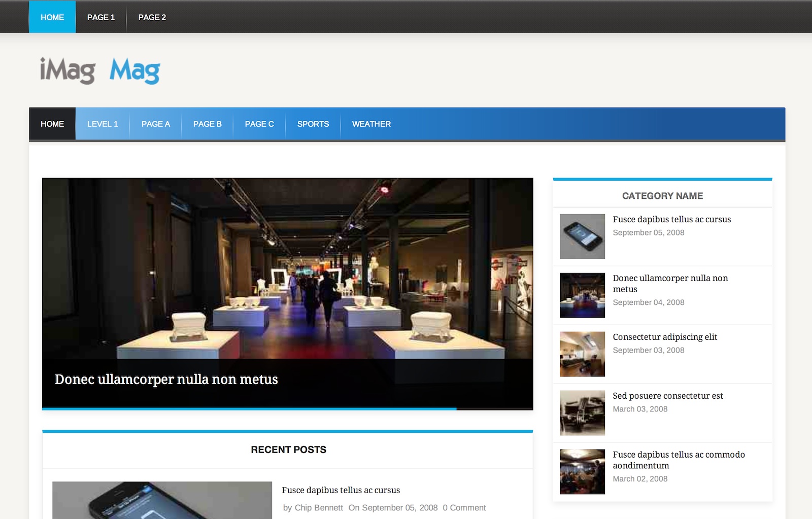The height and width of the screenshot is (519, 812).
Task: Click the iMag Mag site logo
Action: coord(100,70)
